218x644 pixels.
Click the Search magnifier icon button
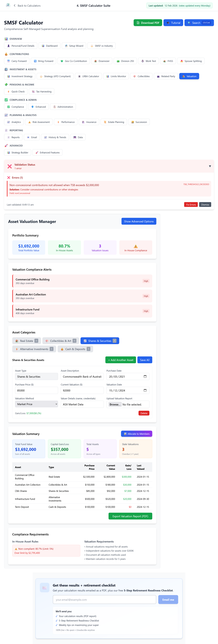189,23
